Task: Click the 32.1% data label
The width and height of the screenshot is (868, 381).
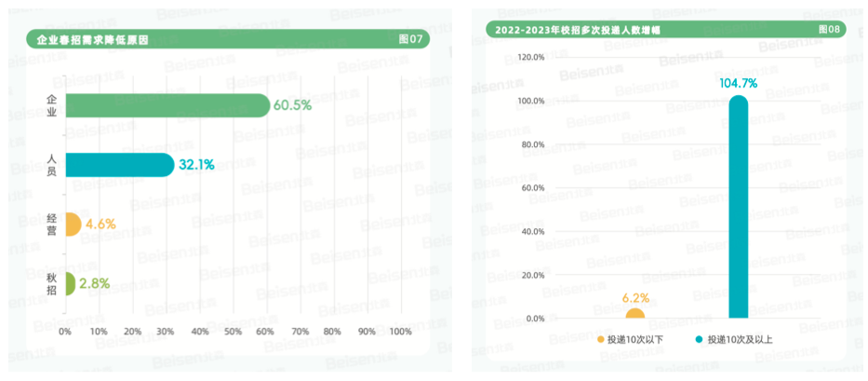Action: coord(196,165)
